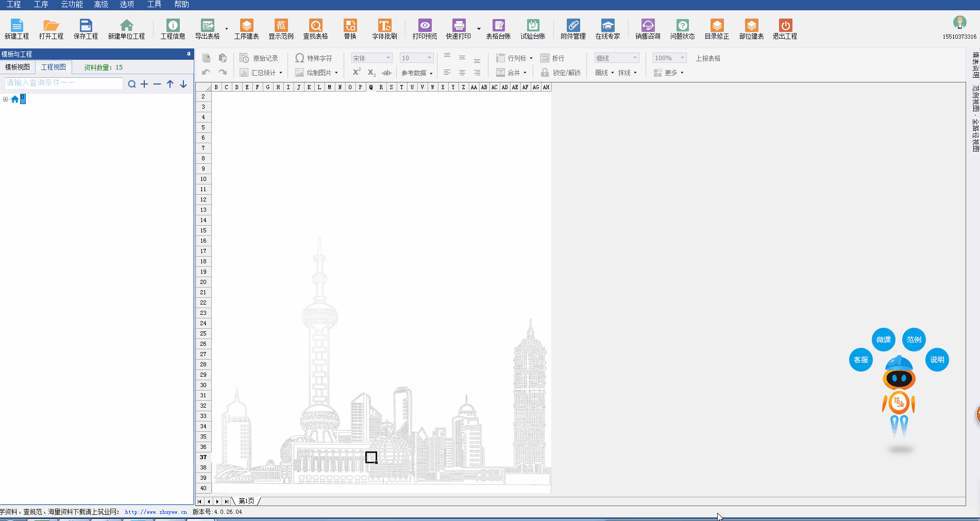The width and height of the screenshot is (980, 521).
Task: Click 退出工程 exit project icon
Action: (785, 29)
